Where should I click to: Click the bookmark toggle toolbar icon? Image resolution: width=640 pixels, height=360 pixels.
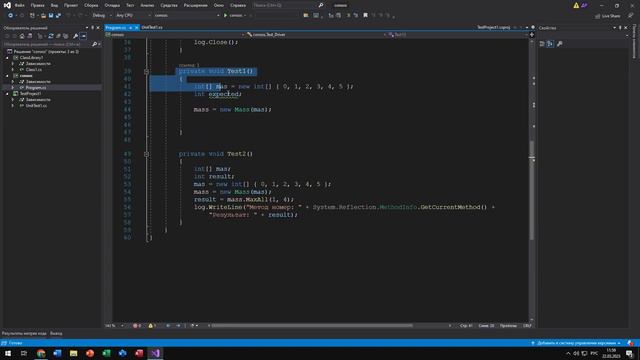point(365,16)
